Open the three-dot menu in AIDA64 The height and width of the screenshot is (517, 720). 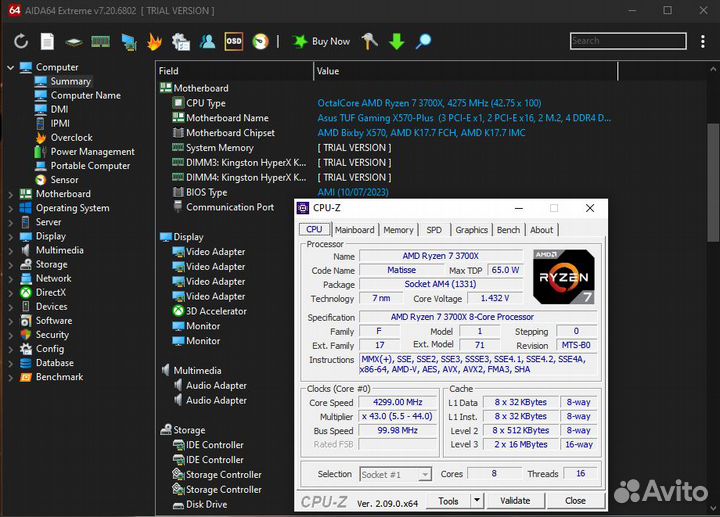coord(703,41)
